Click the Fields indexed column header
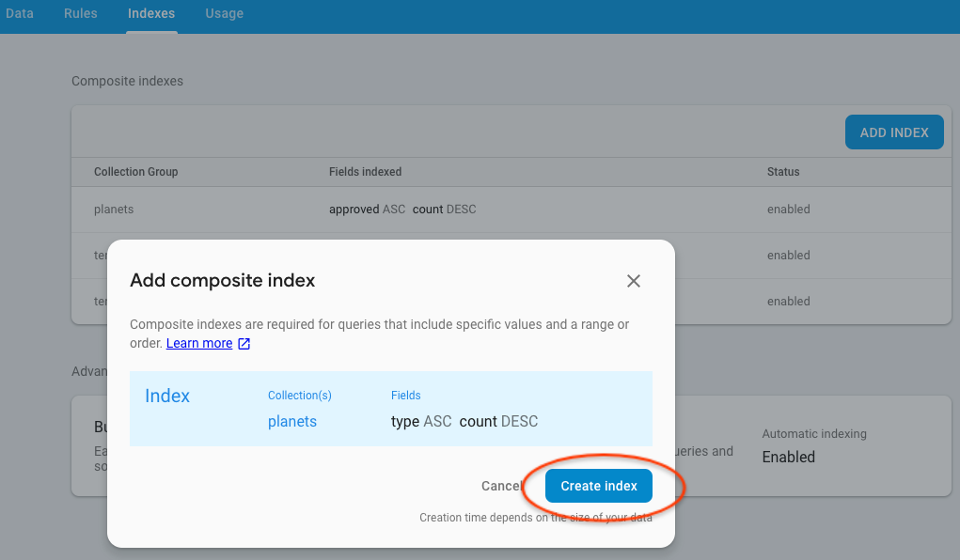 (365, 172)
